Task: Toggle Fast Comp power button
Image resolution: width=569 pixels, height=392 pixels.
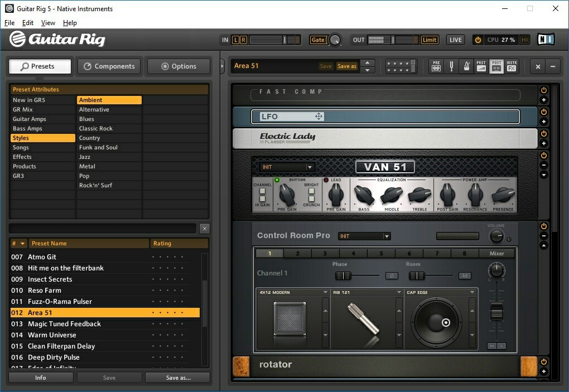Action: coord(543,90)
